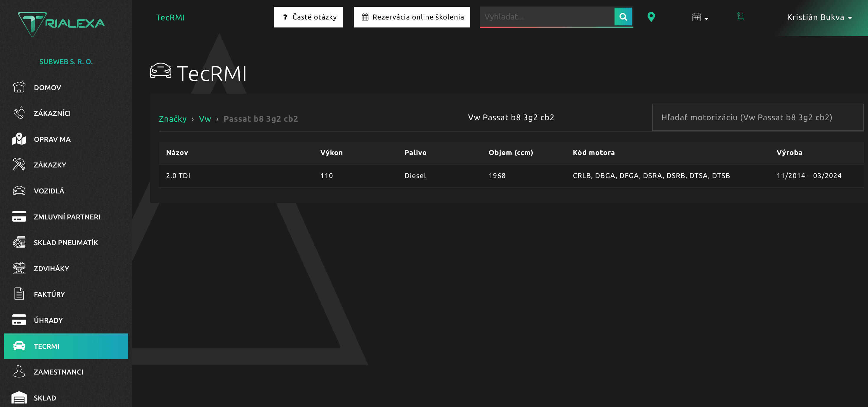Open the Zdviháky section
Viewport: 868px width, 407px height.
click(x=66, y=268)
